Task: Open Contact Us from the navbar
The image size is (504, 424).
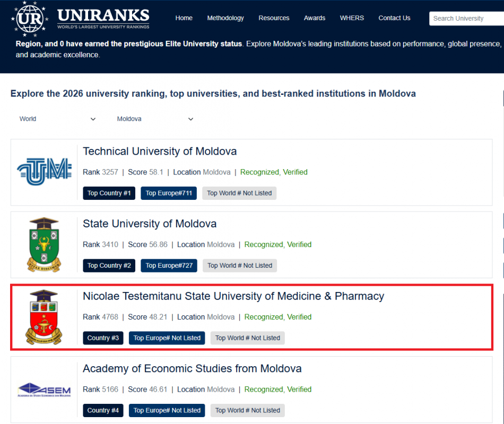Action: (394, 17)
